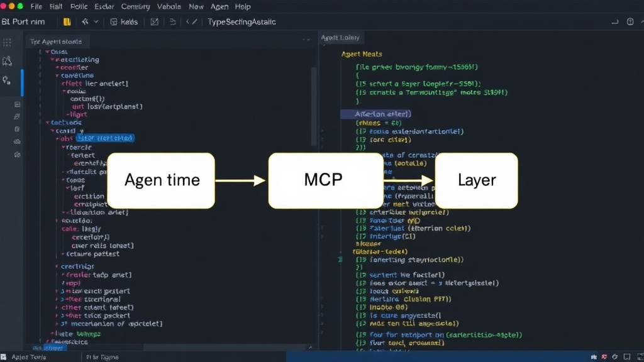The image size is (644, 362).
Task: Click the left panel vertical scrollbar
Action: point(314,107)
